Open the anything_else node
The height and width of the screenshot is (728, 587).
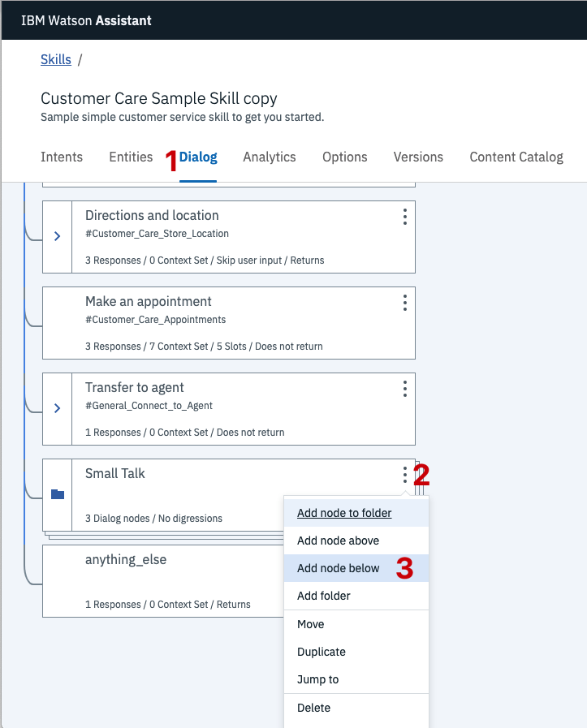tap(163, 581)
